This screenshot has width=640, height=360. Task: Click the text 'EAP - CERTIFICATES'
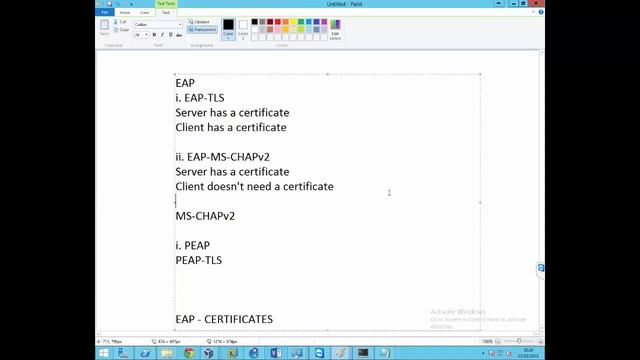point(224,319)
